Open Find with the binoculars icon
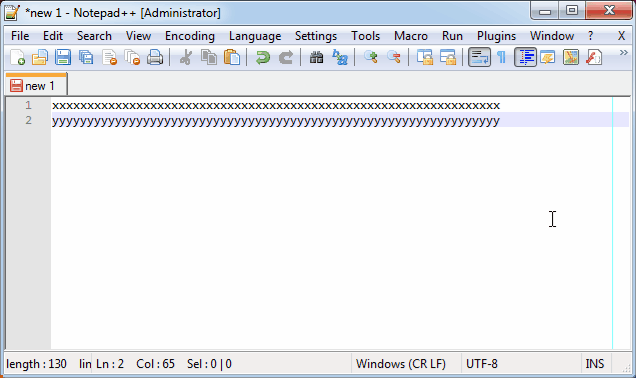 click(x=316, y=57)
